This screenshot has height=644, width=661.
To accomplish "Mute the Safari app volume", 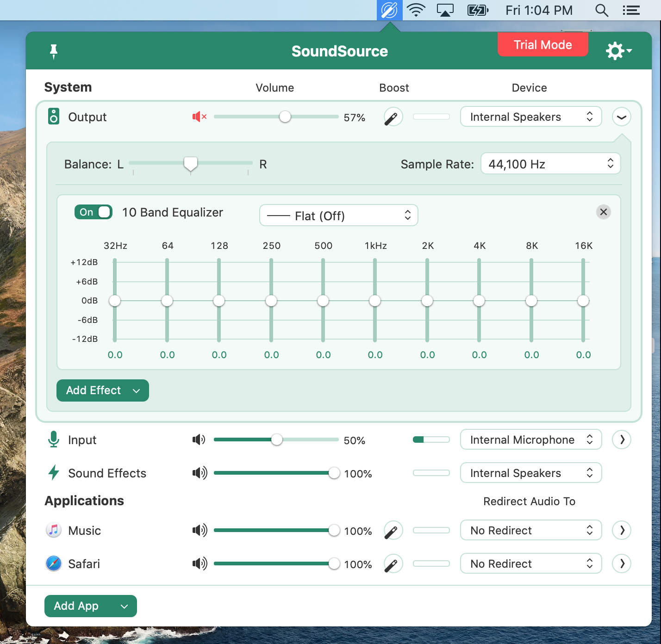I will 200,563.
